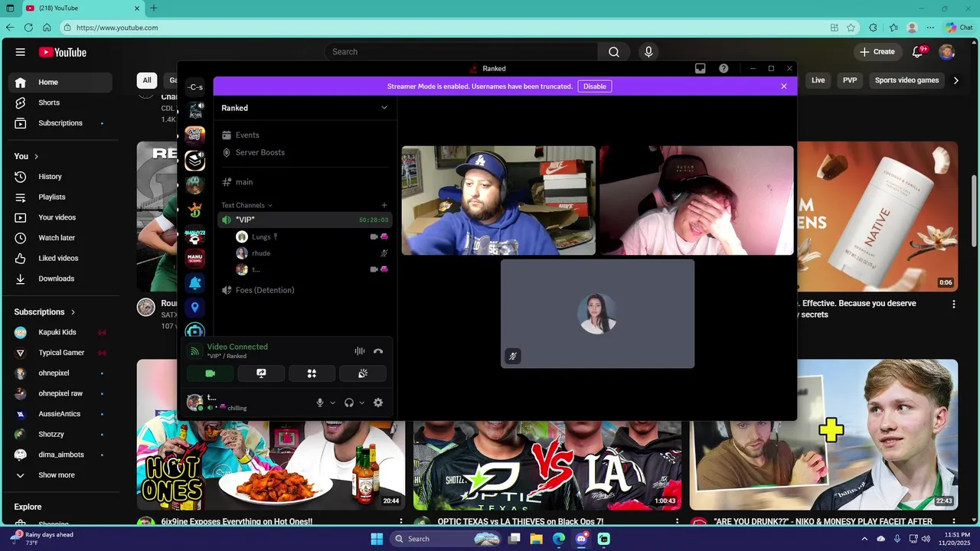Open the -C-s server folder
This screenshot has height=551, width=980.
click(x=195, y=87)
